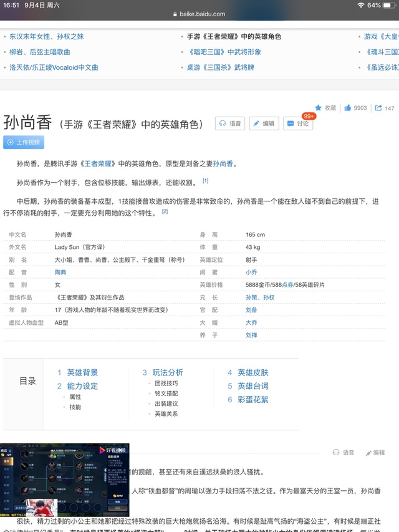399x532 pixels.
Task: Select the 165 cm height value
Action: (x=255, y=235)
